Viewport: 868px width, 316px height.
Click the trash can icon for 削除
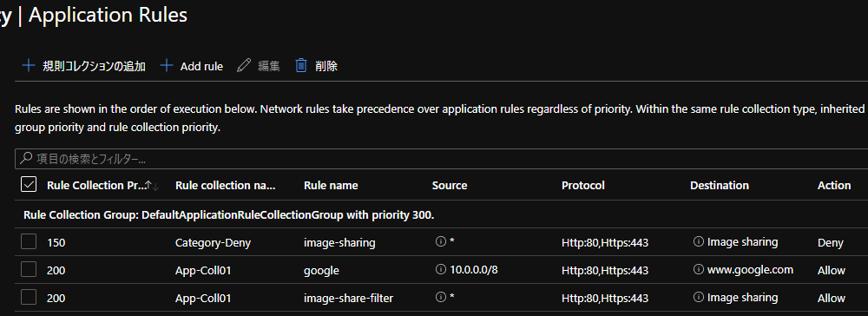301,66
